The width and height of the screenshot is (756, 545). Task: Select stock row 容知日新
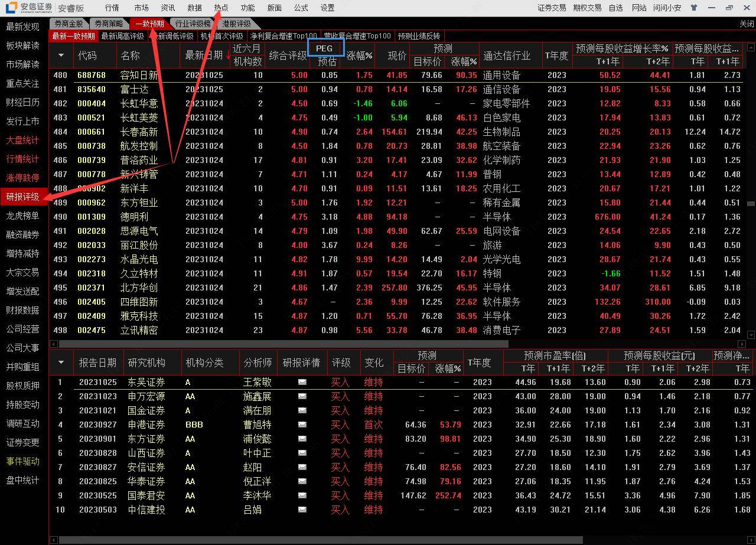click(x=398, y=75)
